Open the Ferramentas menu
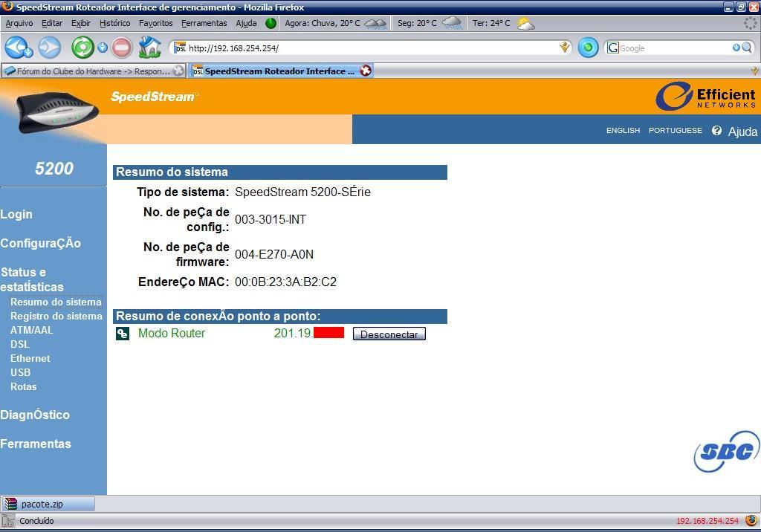The height and width of the screenshot is (532, 761). click(204, 23)
